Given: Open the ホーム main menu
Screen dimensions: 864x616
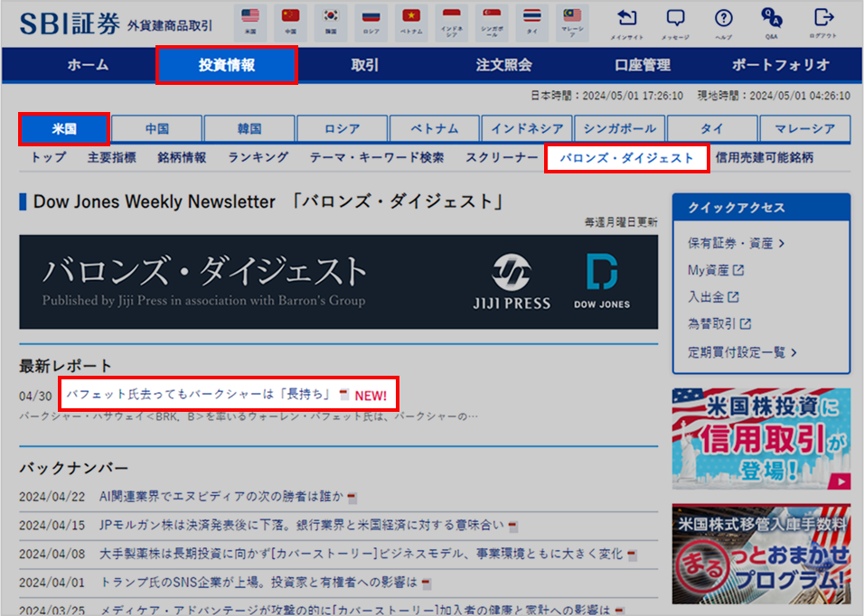Looking at the screenshot, I should [88, 65].
